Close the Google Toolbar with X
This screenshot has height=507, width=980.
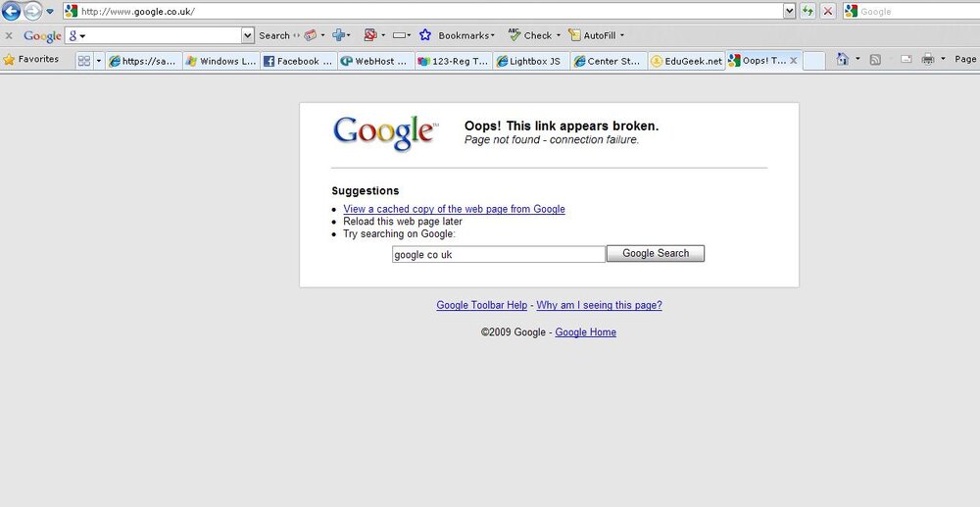9,35
